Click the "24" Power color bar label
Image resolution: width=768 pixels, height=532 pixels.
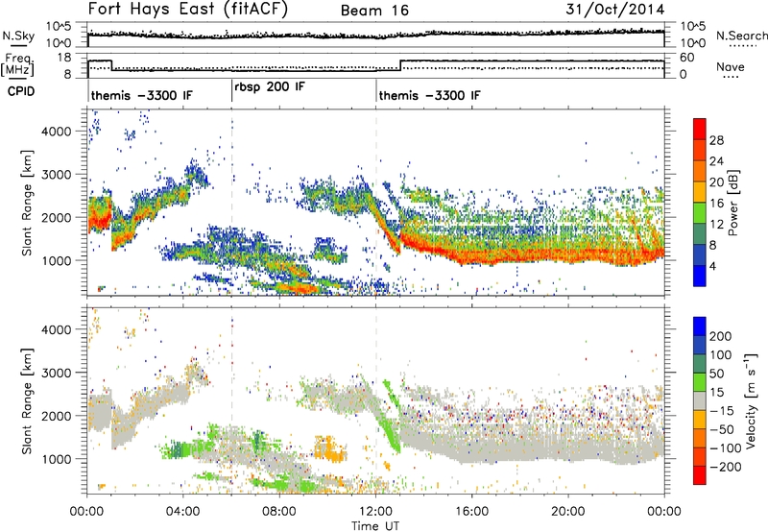coord(716,161)
